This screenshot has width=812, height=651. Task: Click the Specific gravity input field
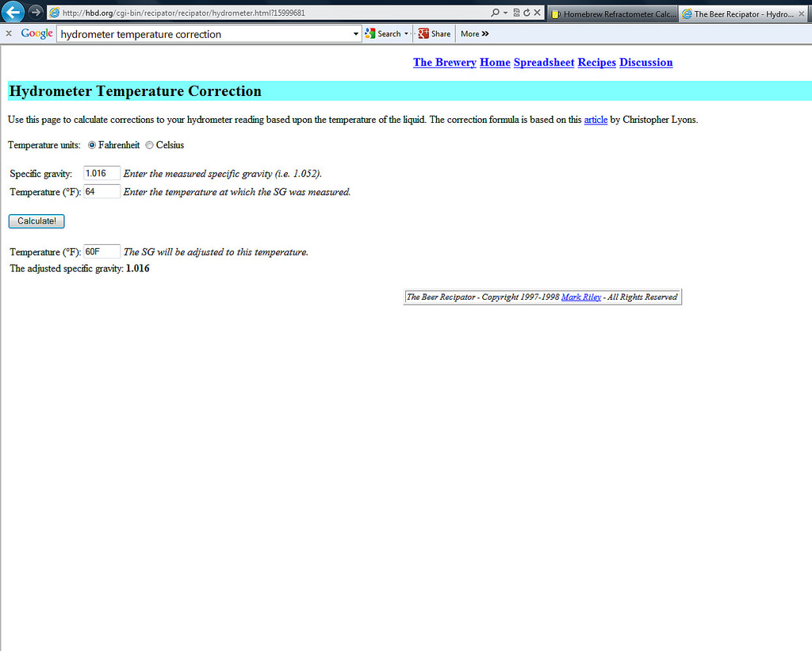(101, 173)
